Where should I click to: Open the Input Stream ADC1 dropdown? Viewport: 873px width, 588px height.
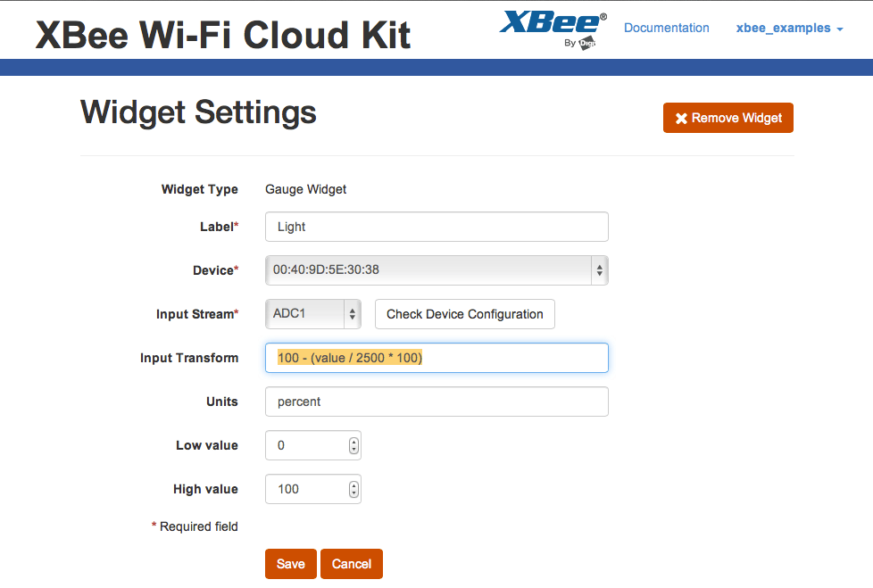(313, 314)
